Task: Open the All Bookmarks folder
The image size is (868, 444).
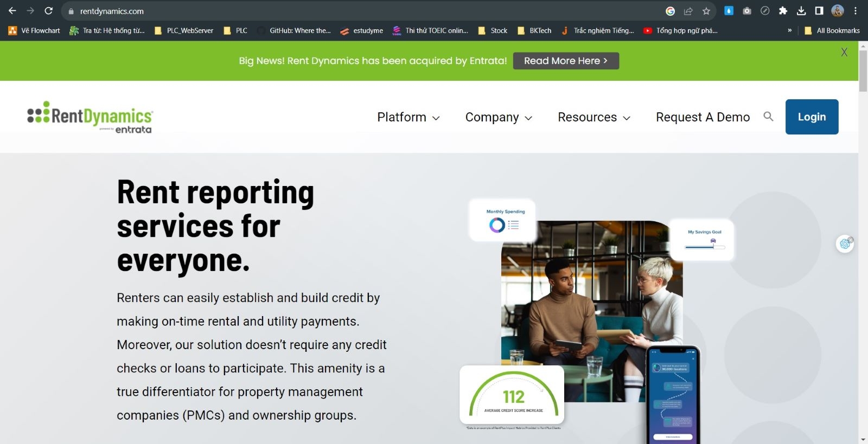Action: [x=832, y=31]
